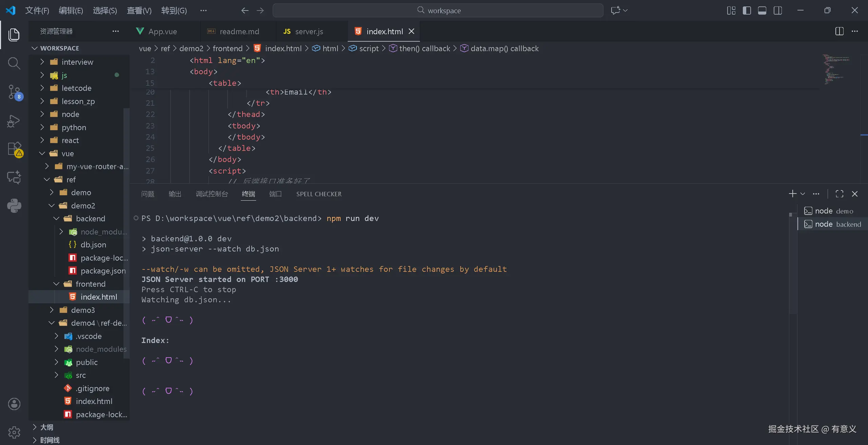This screenshot has width=868, height=445.
Task: Open db.json in the explorer
Action: click(93, 245)
